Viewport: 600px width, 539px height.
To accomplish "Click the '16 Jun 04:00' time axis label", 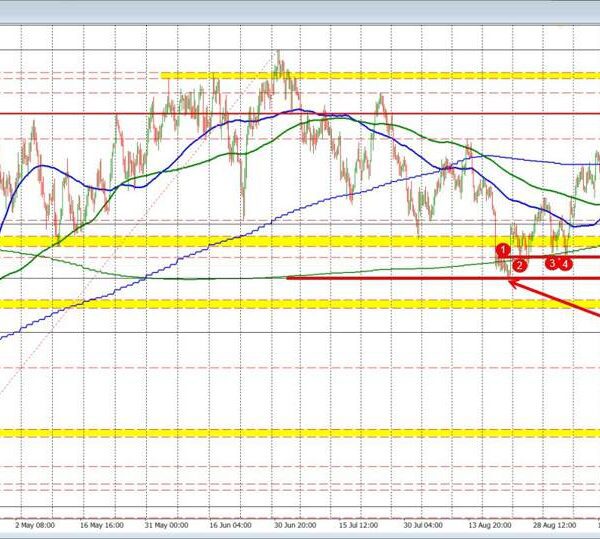I will 232,524.
